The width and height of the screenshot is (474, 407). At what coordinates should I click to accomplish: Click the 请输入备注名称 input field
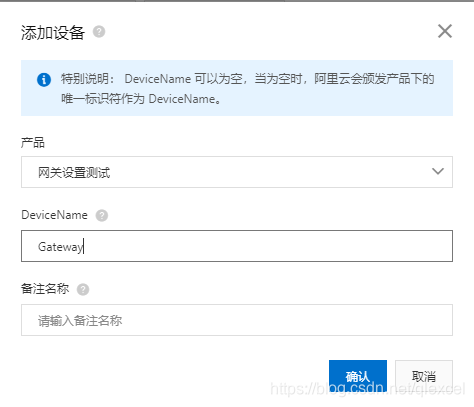click(x=237, y=320)
